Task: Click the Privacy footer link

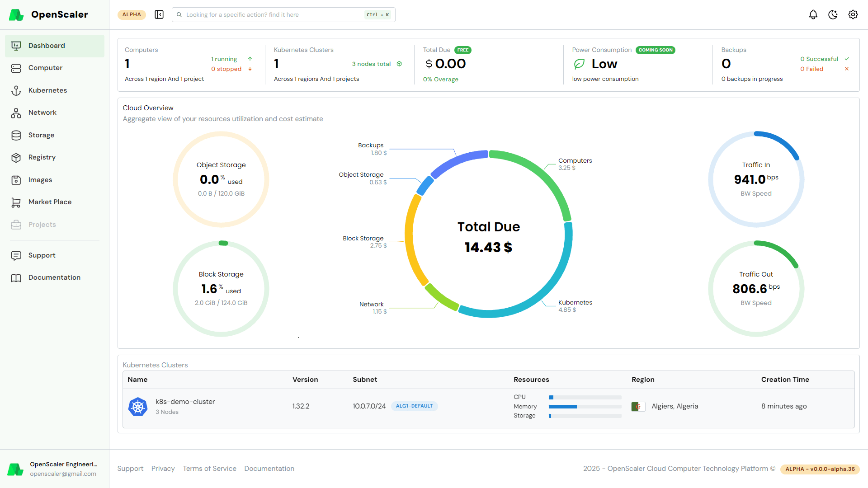Action: tap(163, 469)
